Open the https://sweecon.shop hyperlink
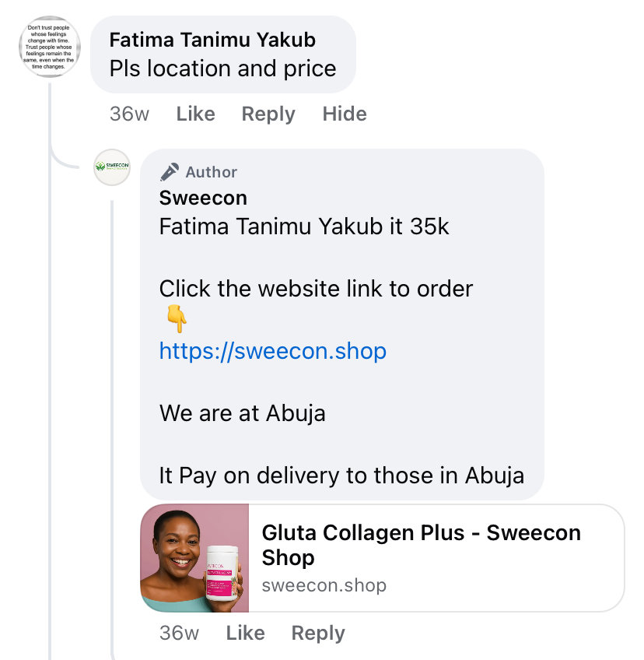This screenshot has height=660, width=644. [x=272, y=351]
